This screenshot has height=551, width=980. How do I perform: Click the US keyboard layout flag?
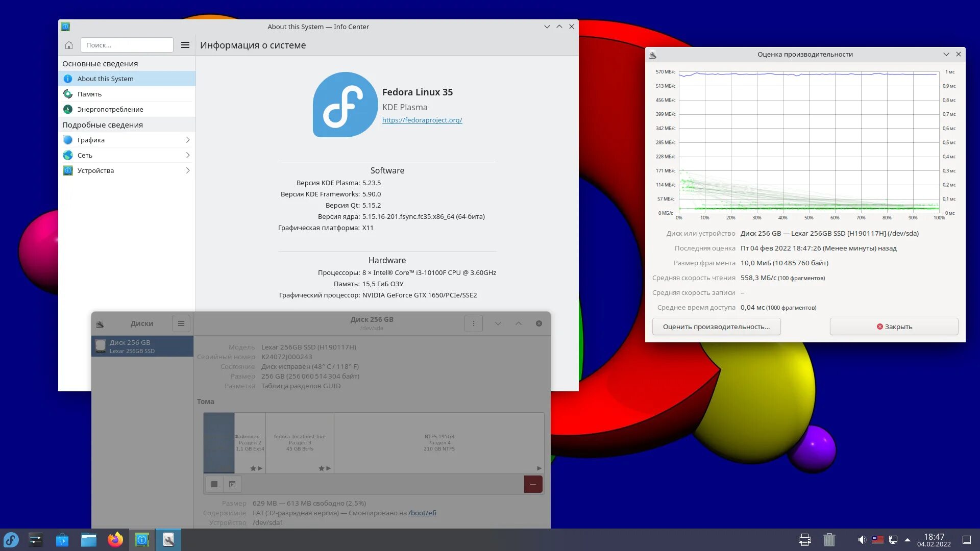tap(878, 540)
